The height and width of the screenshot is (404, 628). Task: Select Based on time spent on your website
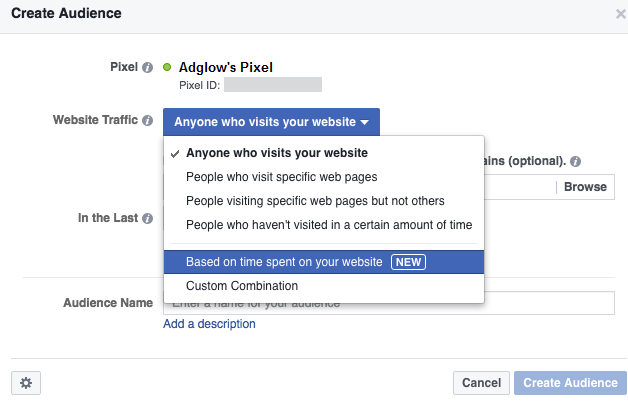324,262
